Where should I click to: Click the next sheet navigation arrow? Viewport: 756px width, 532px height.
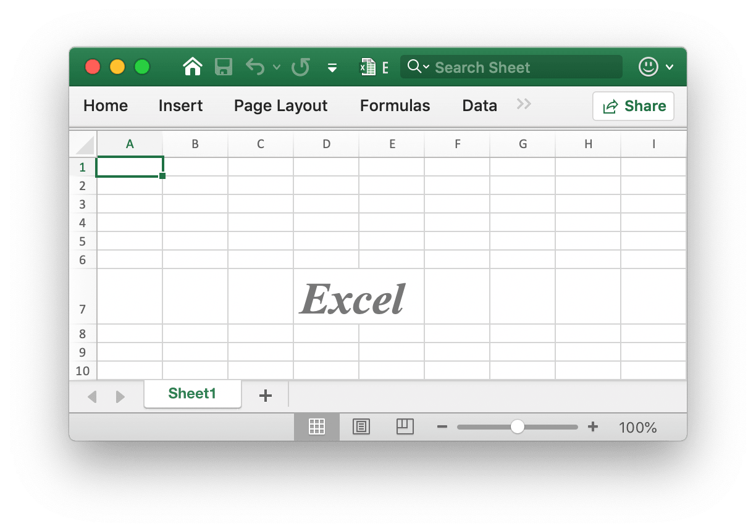120,397
